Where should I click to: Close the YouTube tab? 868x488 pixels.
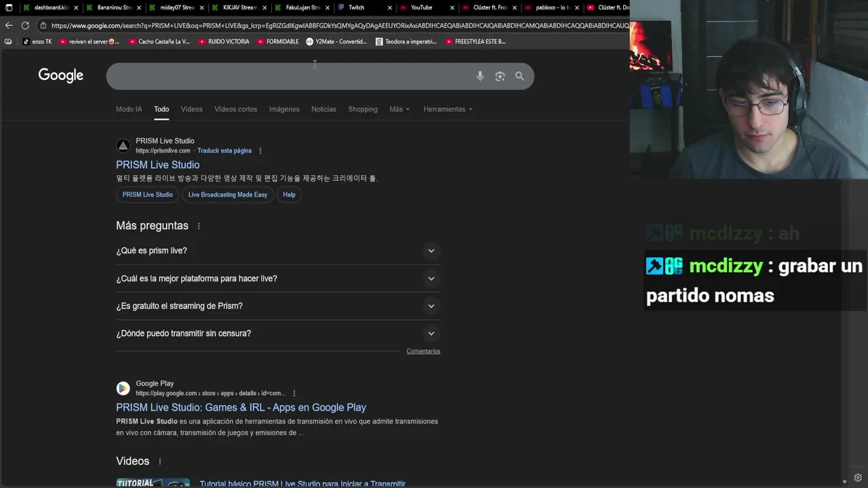452,7
